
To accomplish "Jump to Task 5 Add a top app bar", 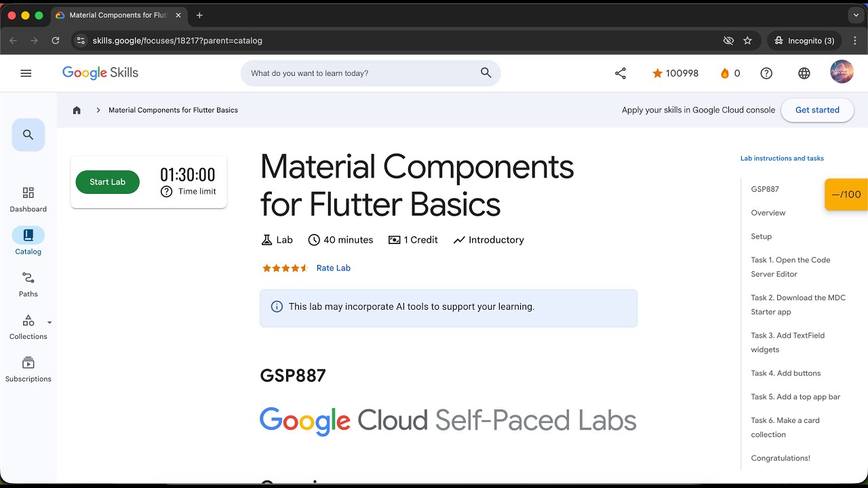I will coord(795,397).
